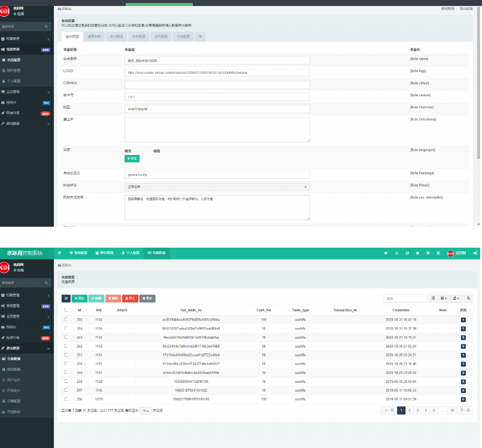The image size is (482, 448).
Task: Click the plus tab to add config group
Action: coord(200,36)
